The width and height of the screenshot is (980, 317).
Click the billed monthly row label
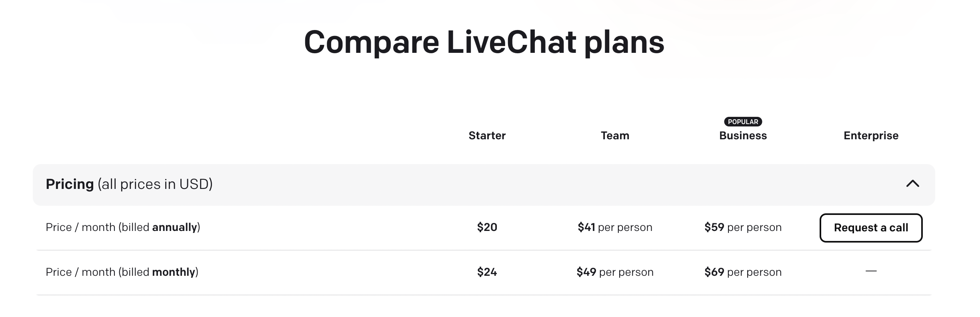tap(122, 272)
